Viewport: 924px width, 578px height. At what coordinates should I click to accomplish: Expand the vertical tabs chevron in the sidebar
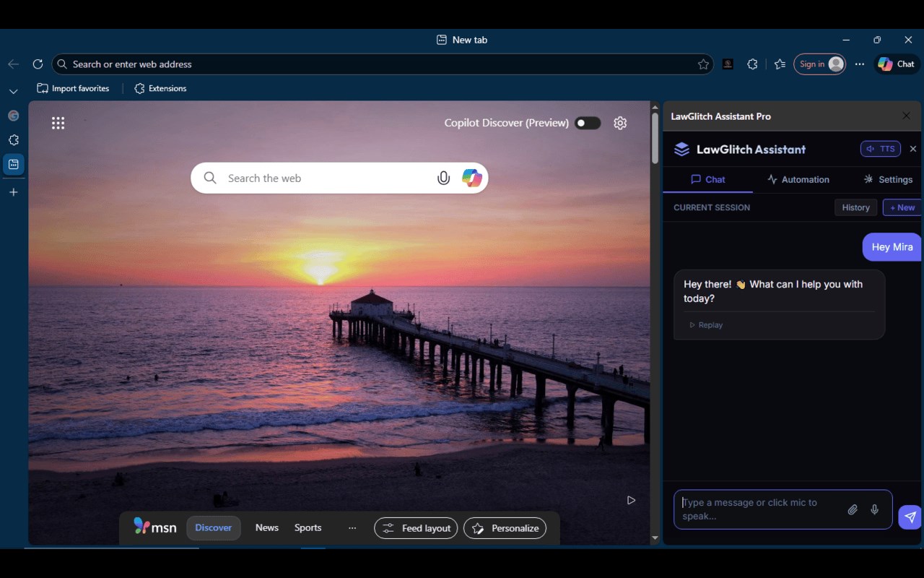(x=13, y=92)
